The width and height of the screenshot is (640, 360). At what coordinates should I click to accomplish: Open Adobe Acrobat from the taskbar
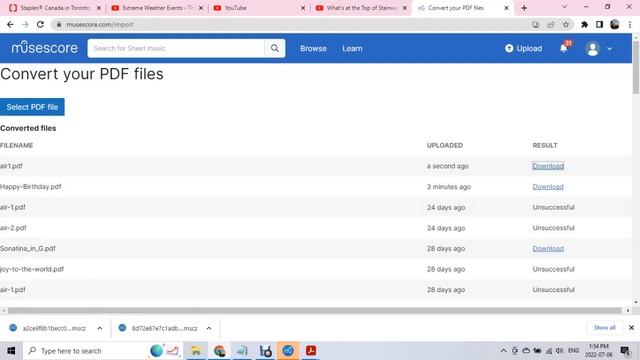pyautogui.click(x=311, y=351)
